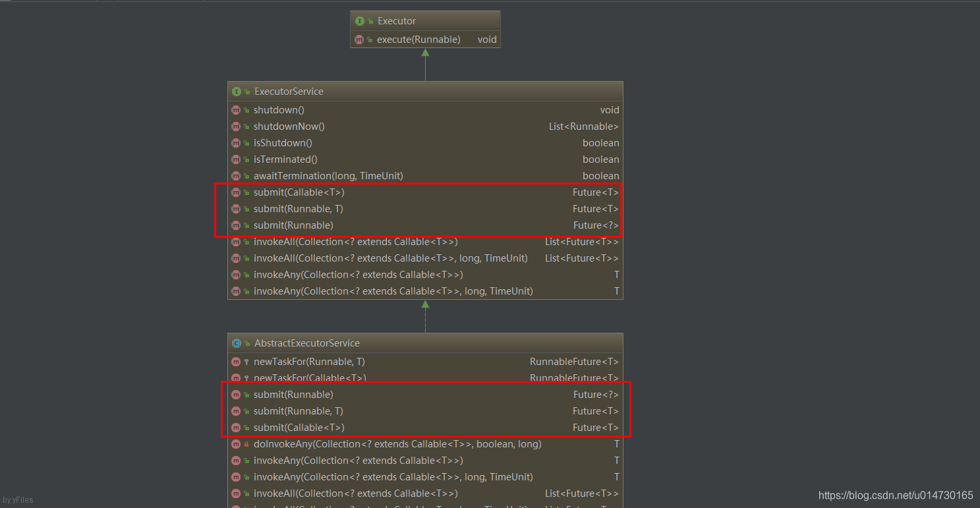
Task: Select the execute(Runnable) method name
Action: (x=418, y=40)
